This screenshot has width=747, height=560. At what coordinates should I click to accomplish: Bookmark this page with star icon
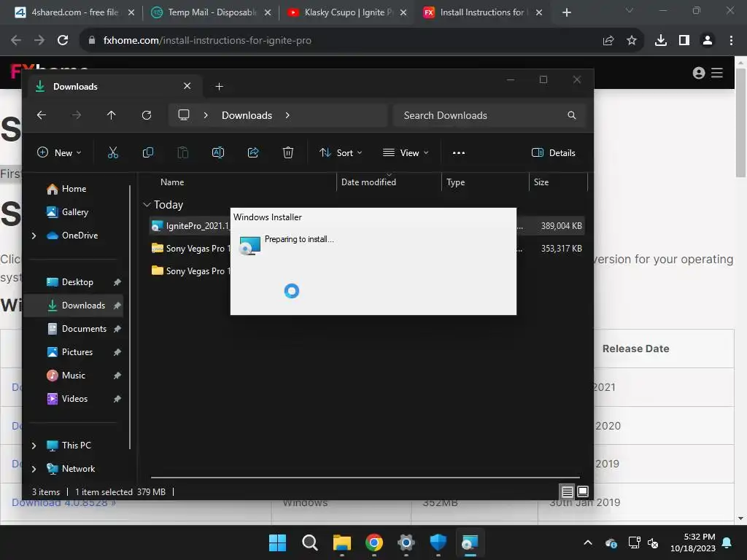(631, 40)
